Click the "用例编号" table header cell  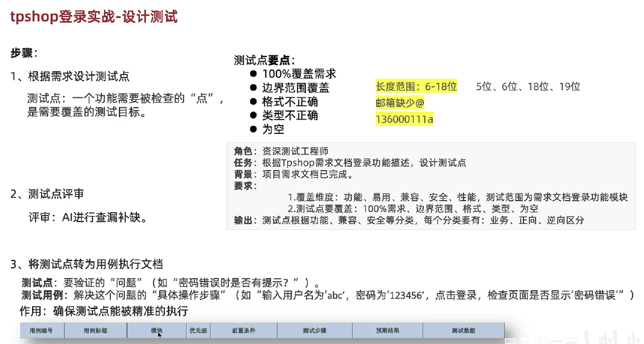coord(42,330)
